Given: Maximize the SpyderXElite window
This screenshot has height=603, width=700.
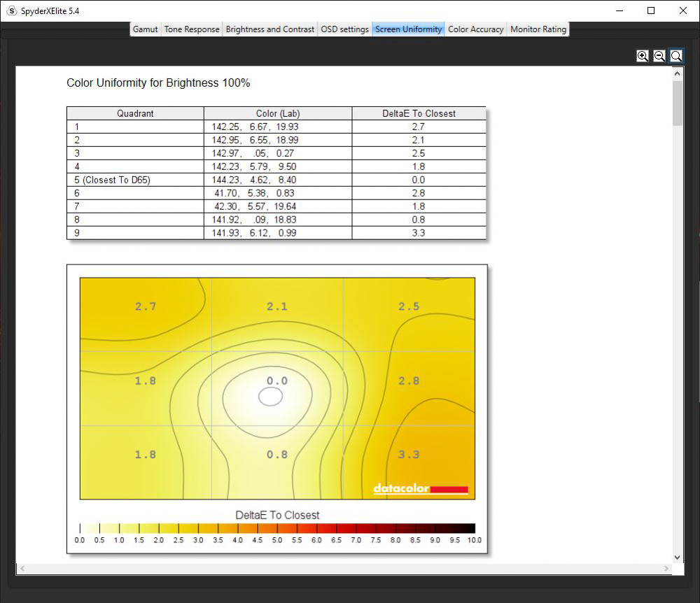Looking at the screenshot, I should [651, 10].
